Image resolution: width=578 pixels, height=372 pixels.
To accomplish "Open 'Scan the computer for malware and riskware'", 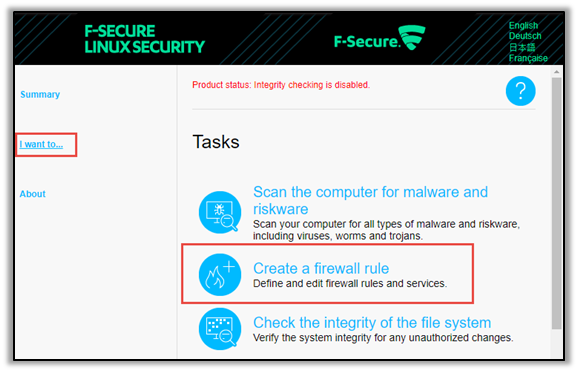I will [370, 200].
